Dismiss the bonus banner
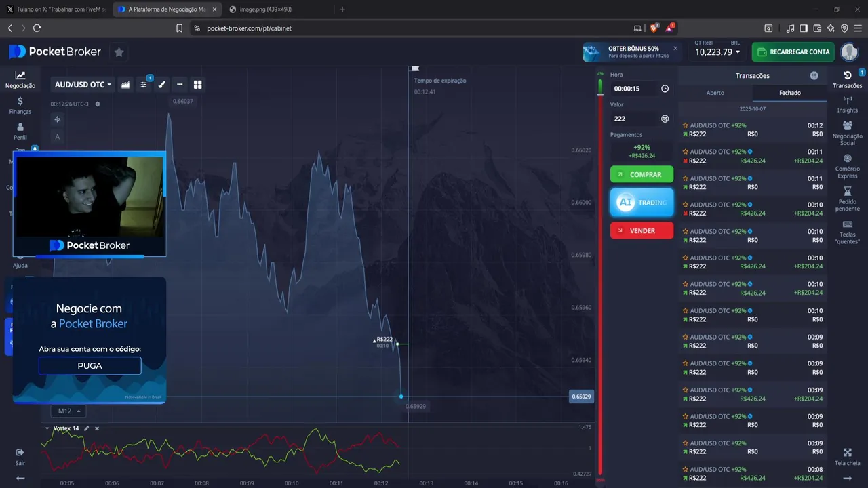This screenshot has height=488, width=868. click(675, 48)
